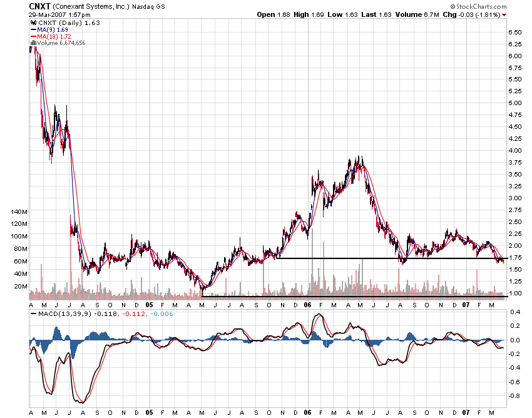This screenshot has width=532, height=418.
Task: Select the red MA(18) line swatch
Action: pos(33,37)
